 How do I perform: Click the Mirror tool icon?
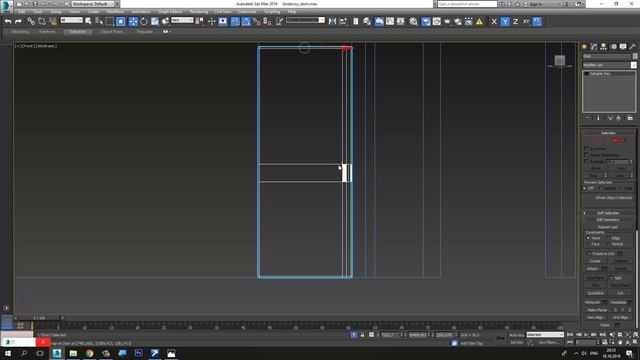(332, 21)
